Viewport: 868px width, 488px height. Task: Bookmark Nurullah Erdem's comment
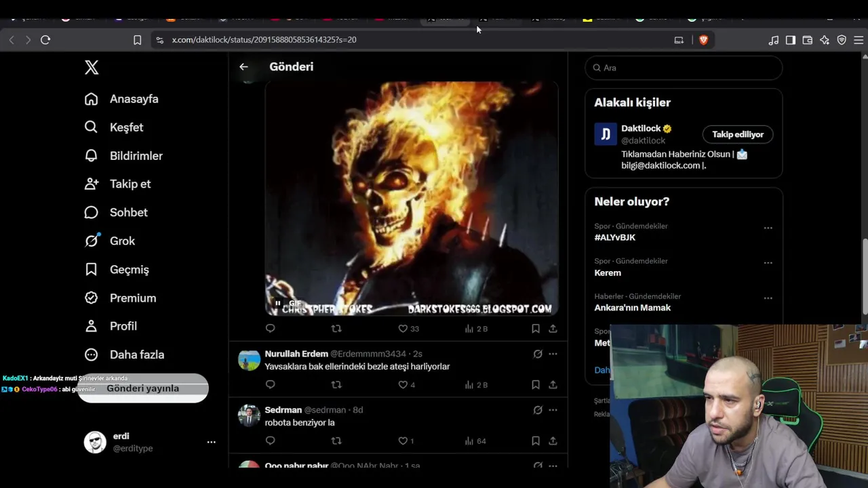[x=535, y=385]
